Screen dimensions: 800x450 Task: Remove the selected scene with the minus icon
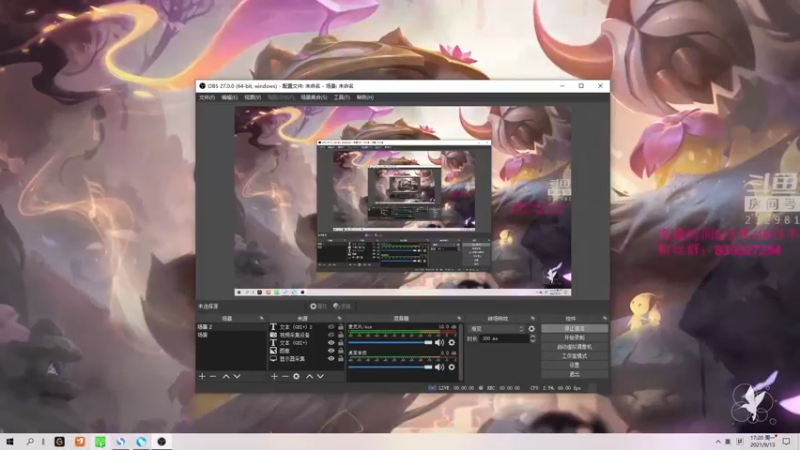click(213, 377)
